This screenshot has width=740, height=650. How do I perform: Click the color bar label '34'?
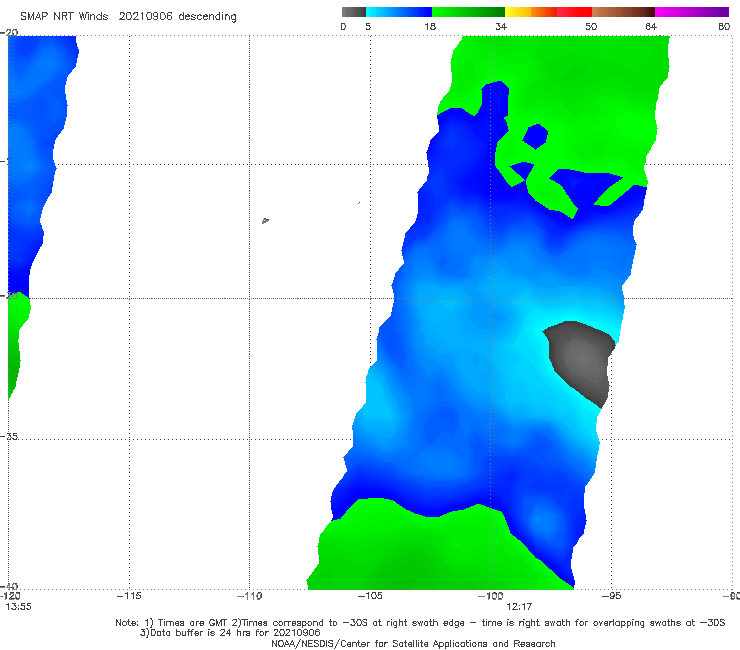pyautogui.click(x=501, y=27)
